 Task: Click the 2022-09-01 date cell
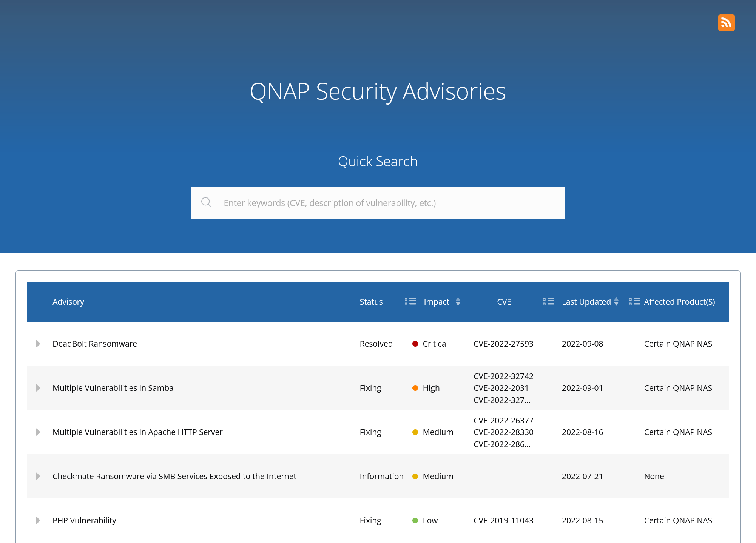tap(582, 388)
